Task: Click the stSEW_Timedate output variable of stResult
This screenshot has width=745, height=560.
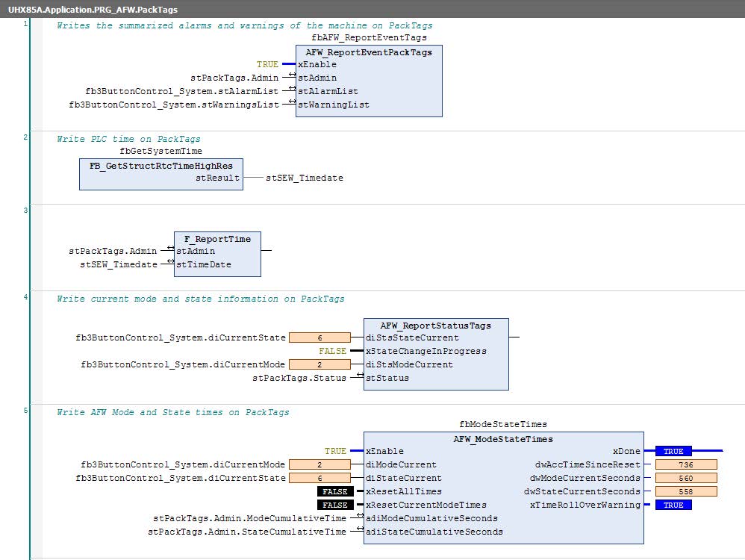Action: [305, 178]
